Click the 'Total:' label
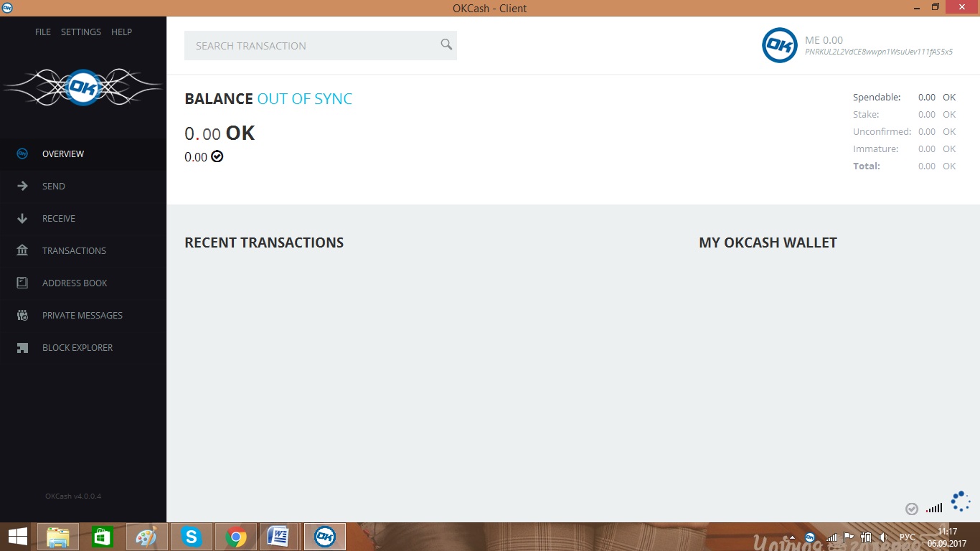The width and height of the screenshot is (980, 551). [867, 166]
